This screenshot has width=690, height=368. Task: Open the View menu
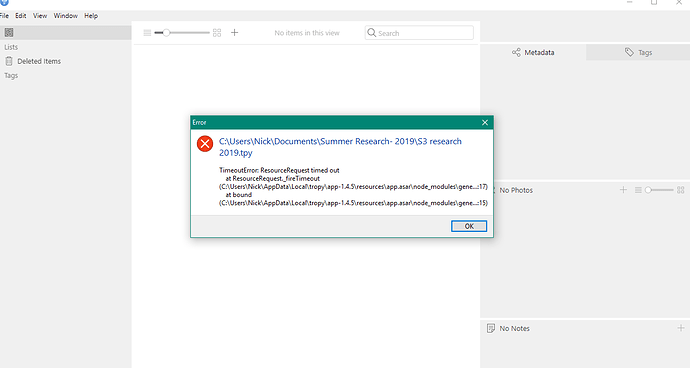tap(40, 16)
